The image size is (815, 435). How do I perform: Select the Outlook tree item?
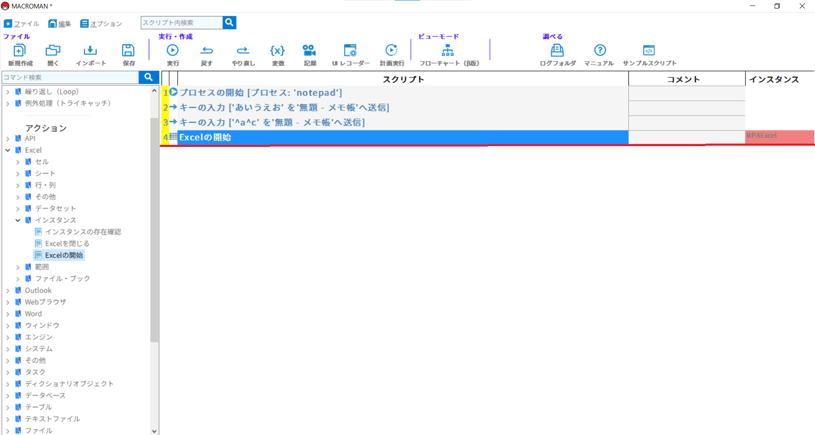[x=38, y=291]
